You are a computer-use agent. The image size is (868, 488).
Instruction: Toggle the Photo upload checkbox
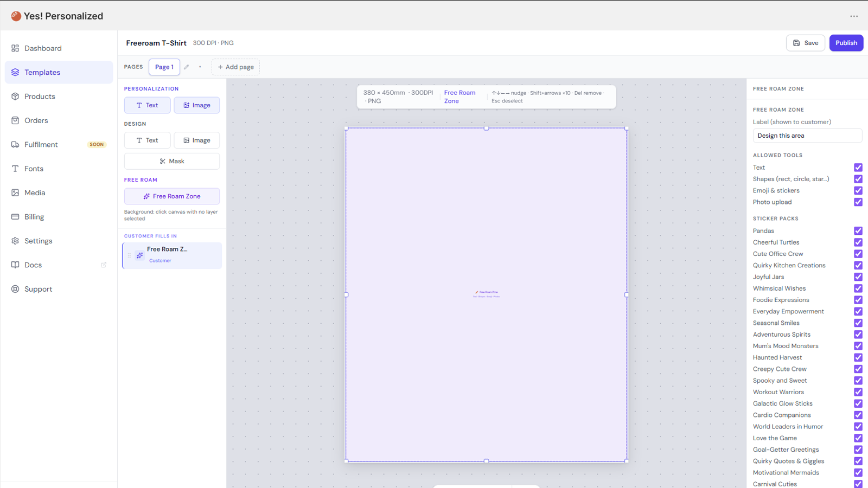(x=858, y=202)
